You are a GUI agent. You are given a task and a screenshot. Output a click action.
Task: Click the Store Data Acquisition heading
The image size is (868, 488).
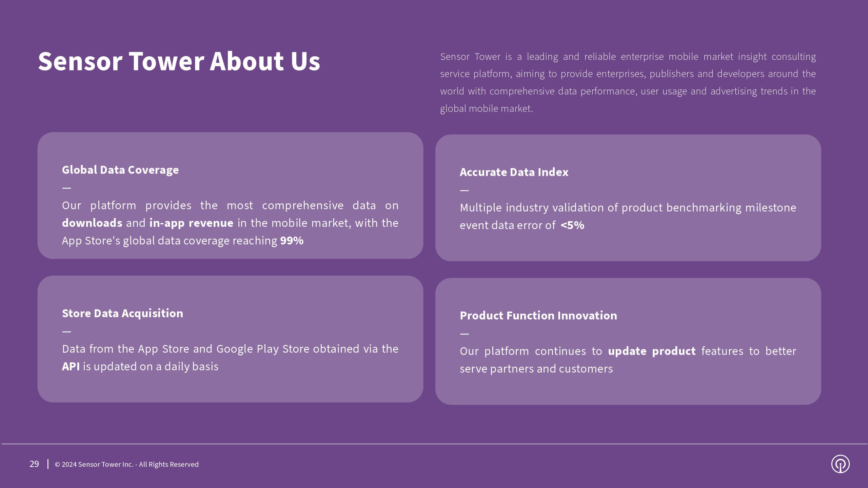click(x=122, y=313)
